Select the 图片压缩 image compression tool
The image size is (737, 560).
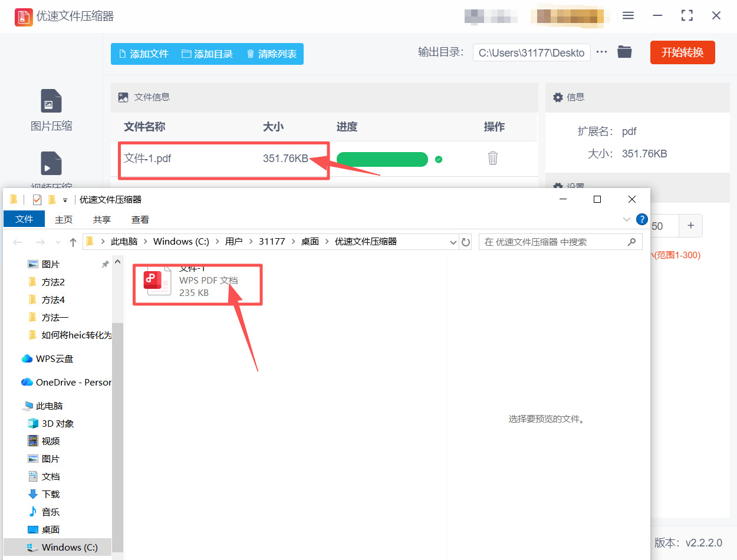(51, 109)
